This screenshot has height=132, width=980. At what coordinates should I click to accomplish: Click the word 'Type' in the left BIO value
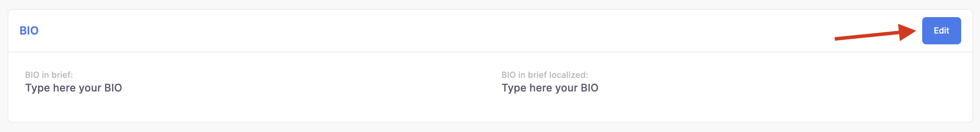tap(38, 88)
